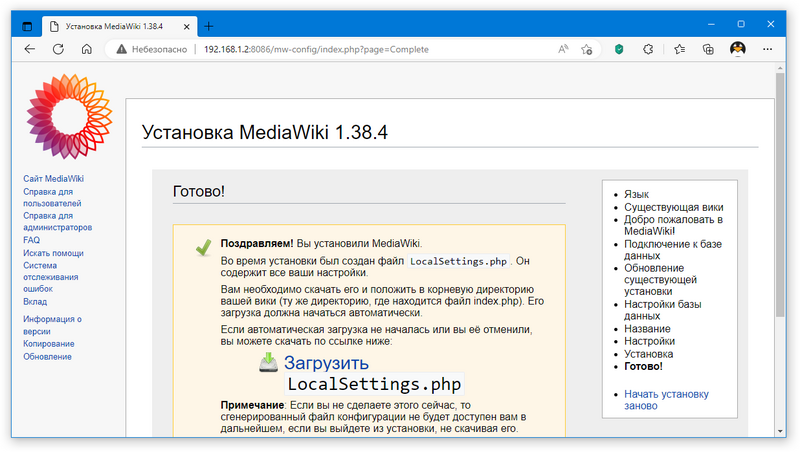Click the scrollbar up arrow
The image size is (800, 452).
[780, 68]
